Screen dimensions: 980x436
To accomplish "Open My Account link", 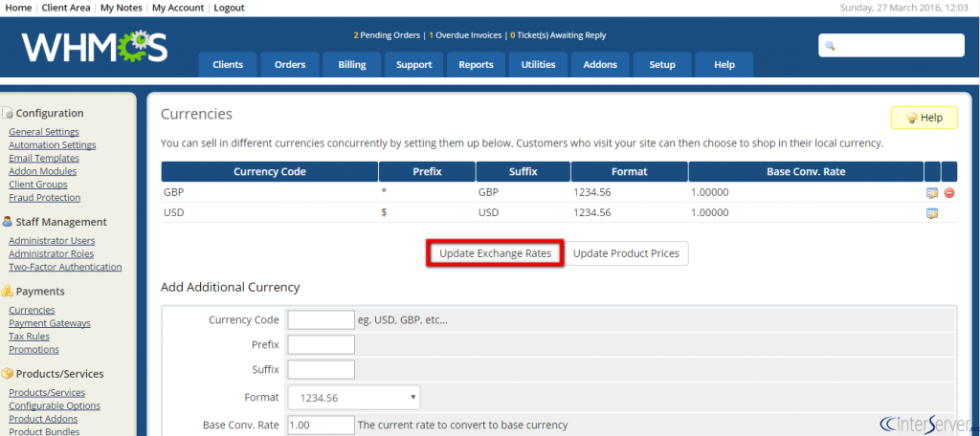I will click(178, 8).
